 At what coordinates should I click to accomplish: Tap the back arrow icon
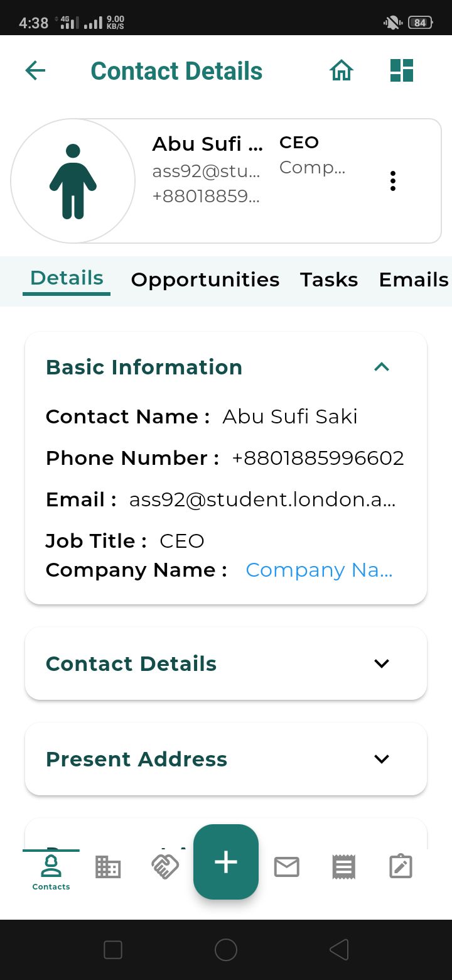[35, 70]
